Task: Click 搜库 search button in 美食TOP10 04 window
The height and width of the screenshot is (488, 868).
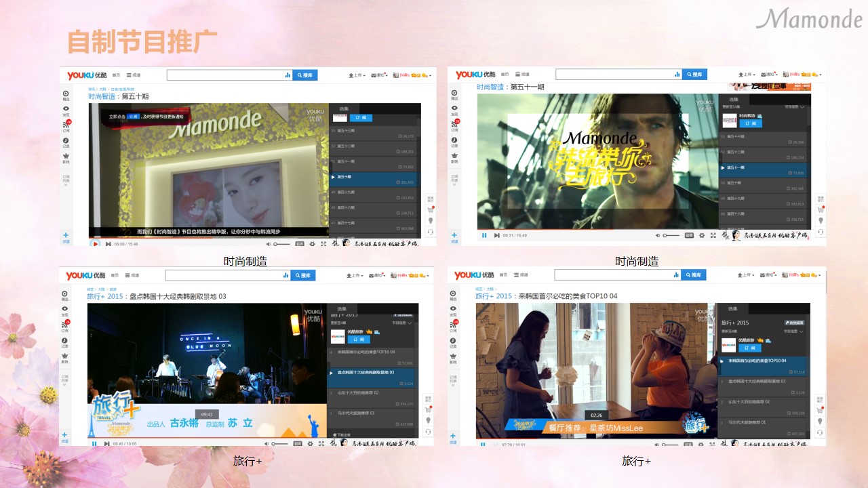Action: point(694,275)
